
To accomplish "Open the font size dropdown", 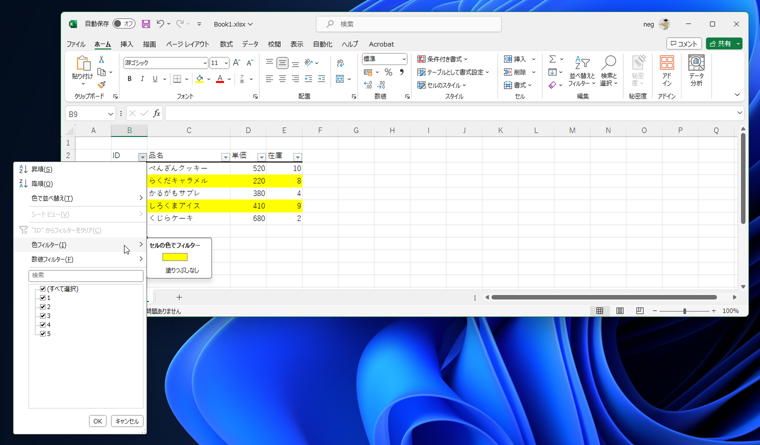I will pyautogui.click(x=226, y=63).
